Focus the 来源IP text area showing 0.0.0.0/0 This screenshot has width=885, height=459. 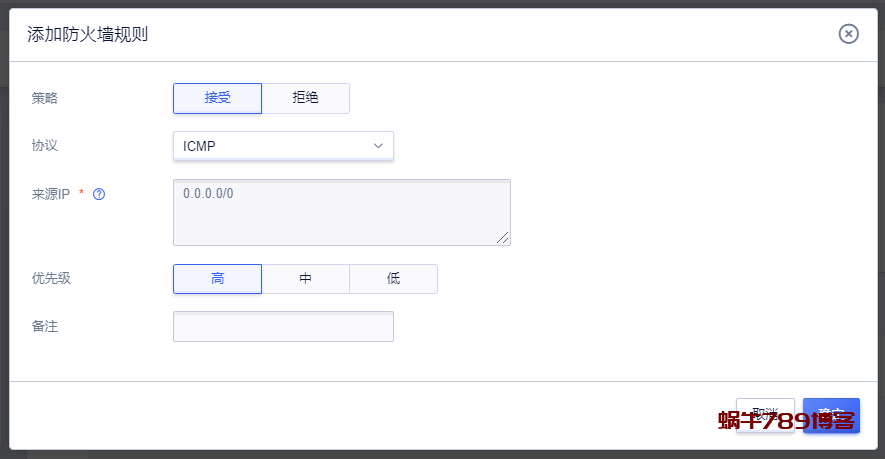click(x=341, y=212)
